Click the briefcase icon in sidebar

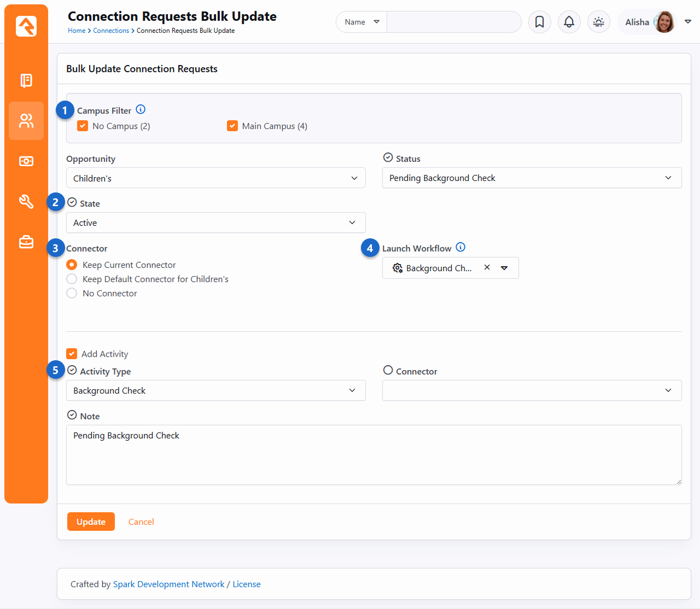(26, 242)
